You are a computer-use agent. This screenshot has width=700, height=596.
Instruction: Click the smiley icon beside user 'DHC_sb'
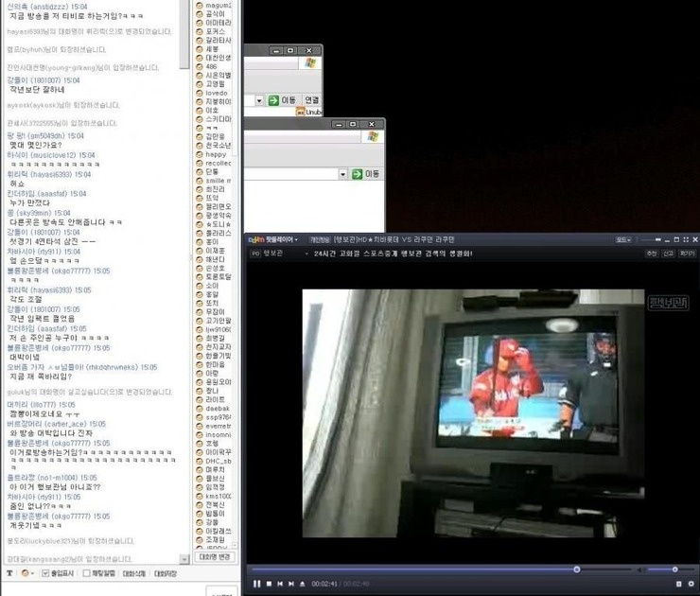pyautogui.click(x=200, y=461)
